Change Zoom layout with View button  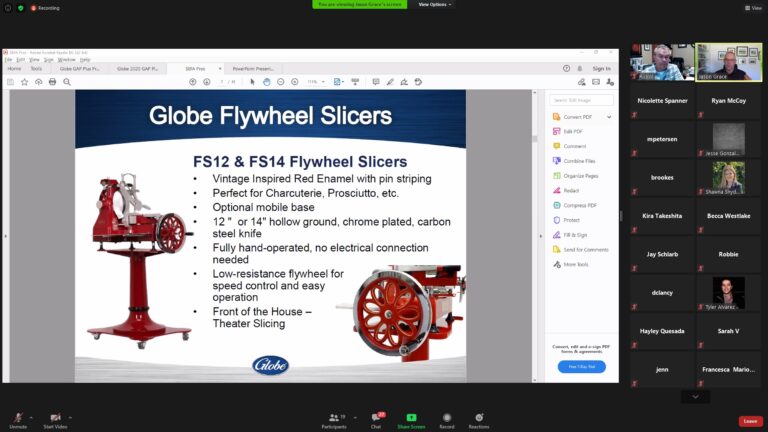pyautogui.click(x=753, y=8)
